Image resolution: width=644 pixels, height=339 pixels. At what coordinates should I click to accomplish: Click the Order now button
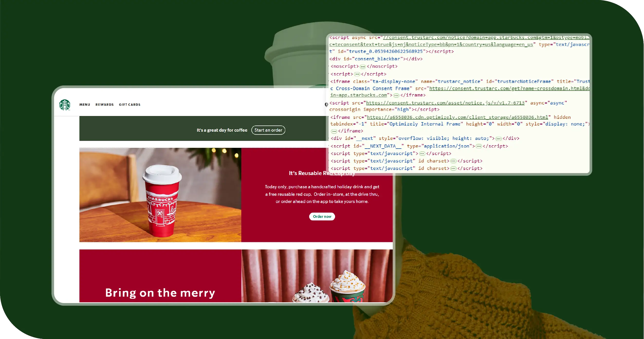(322, 216)
